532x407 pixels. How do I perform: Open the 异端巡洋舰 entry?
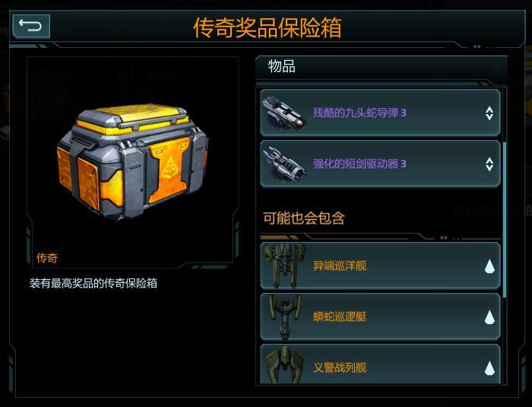click(x=380, y=266)
